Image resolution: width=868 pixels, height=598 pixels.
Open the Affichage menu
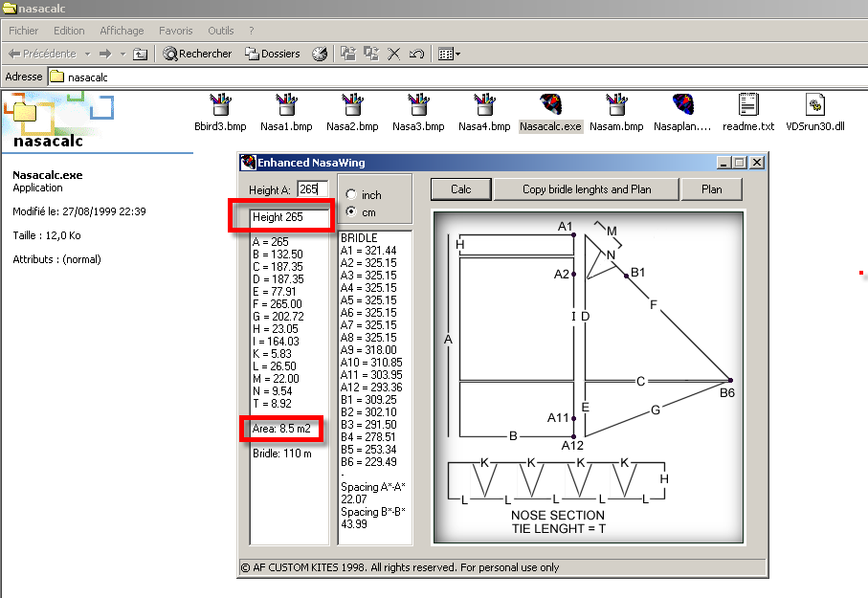click(122, 31)
